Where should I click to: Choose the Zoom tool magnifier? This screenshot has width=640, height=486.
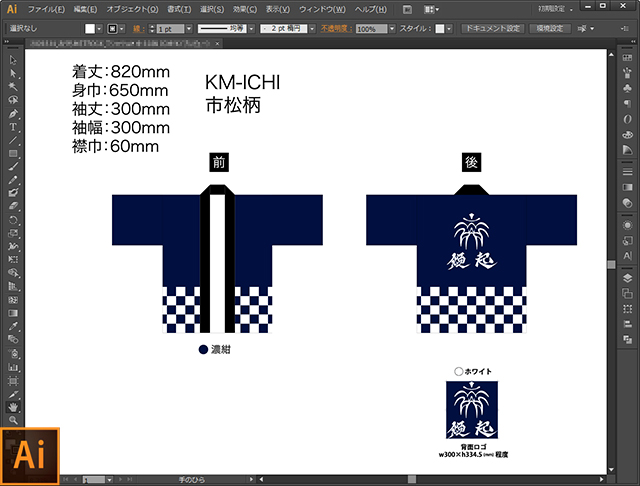tap(13, 420)
